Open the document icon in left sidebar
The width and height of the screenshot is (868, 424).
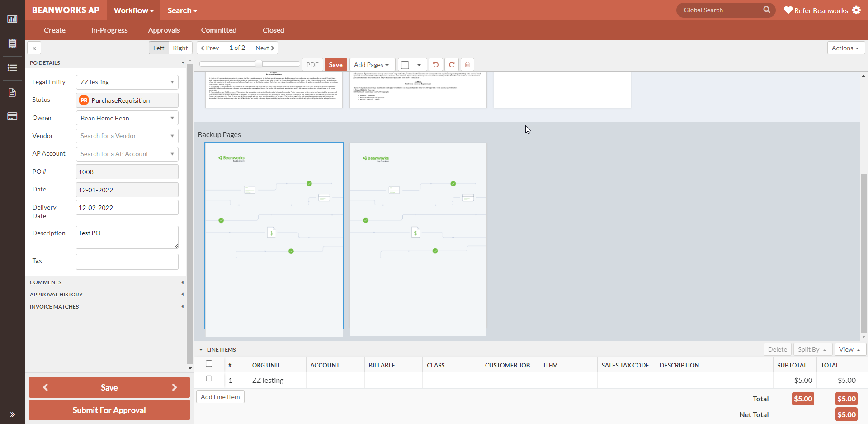(12, 92)
